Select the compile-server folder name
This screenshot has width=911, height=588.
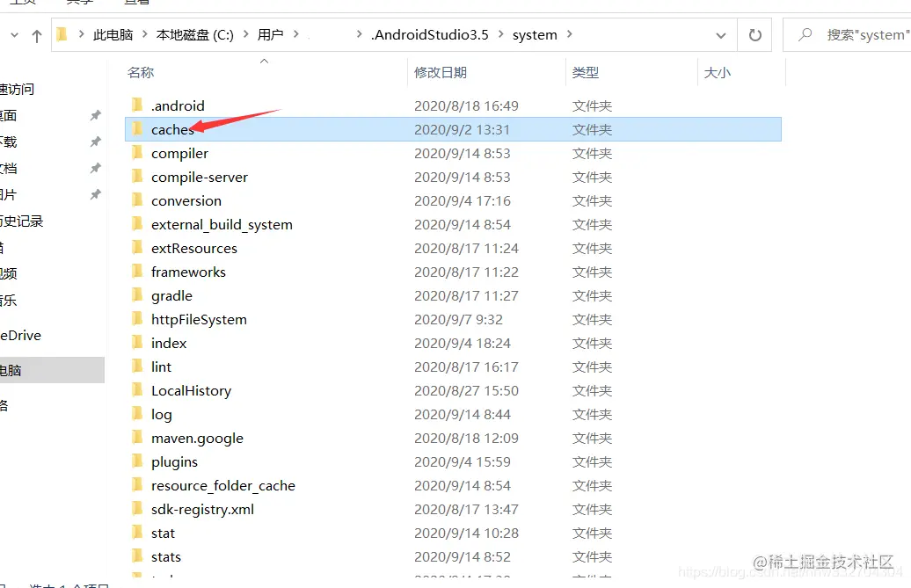(200, 177)
